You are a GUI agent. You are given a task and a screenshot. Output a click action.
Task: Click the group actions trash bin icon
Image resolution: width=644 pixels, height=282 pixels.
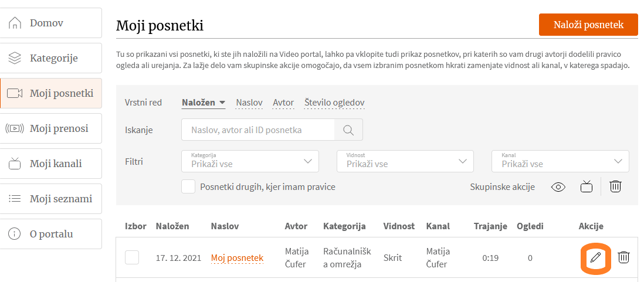click(x=615, y=186)
